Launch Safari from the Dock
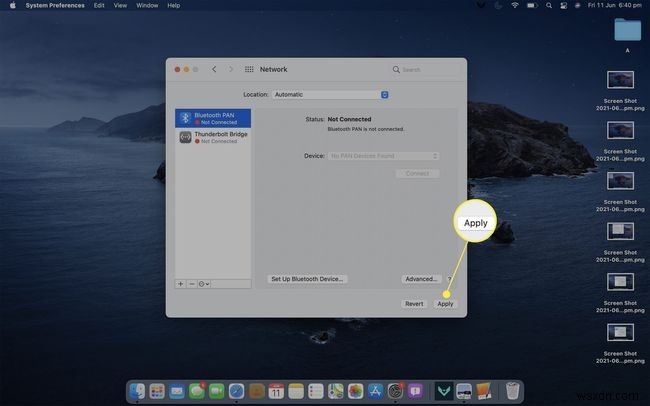Screen dimensions: 650x406 coord(237,391)
